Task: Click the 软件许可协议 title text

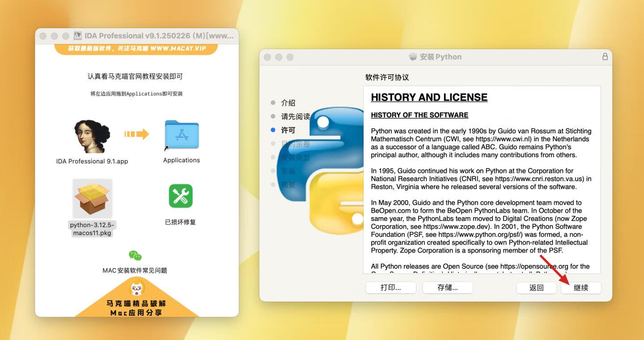Action: (387, 77)
